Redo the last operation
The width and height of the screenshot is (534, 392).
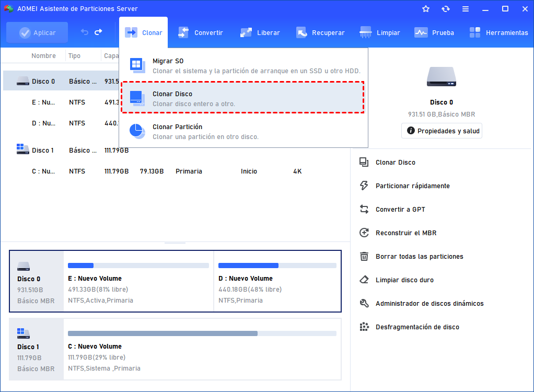(98, 32)
